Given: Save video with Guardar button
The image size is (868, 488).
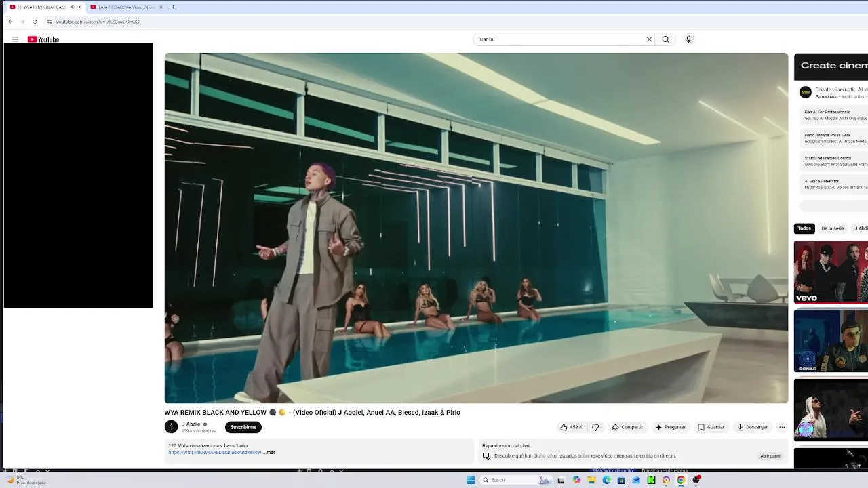Looking at the screenshot, I should click(711, 427).
